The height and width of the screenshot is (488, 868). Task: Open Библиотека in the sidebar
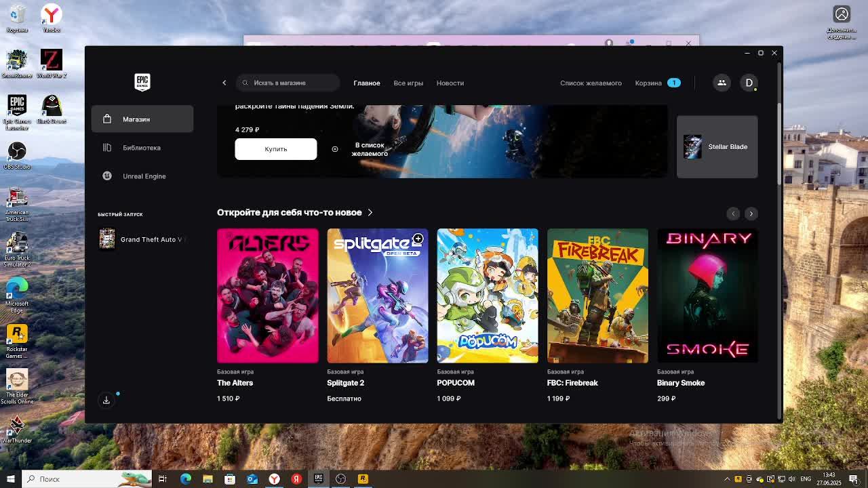(x=142, y=148)
